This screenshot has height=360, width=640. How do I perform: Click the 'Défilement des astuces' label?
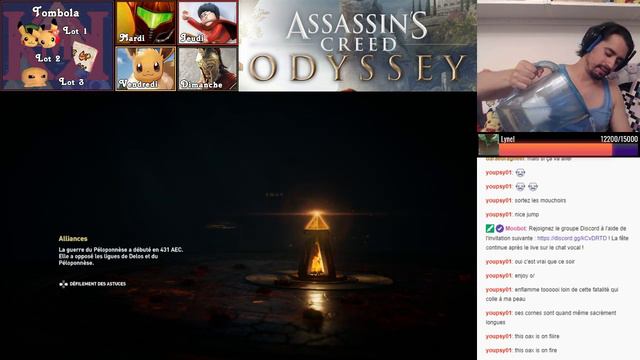tap(98, 284)
